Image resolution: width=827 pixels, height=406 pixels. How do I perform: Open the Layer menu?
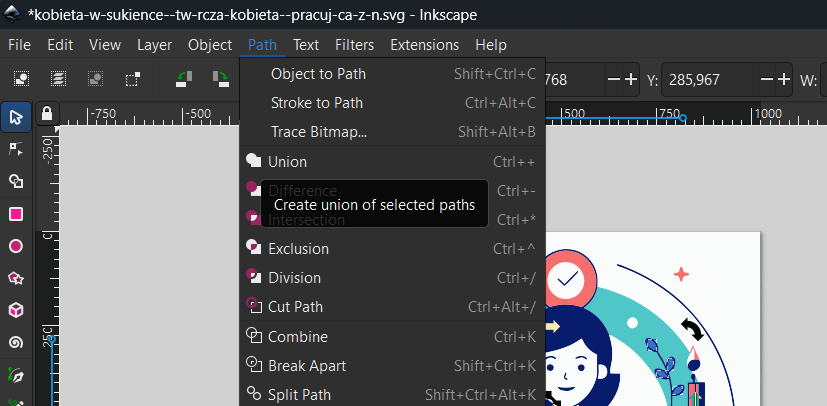click(155, 45)
